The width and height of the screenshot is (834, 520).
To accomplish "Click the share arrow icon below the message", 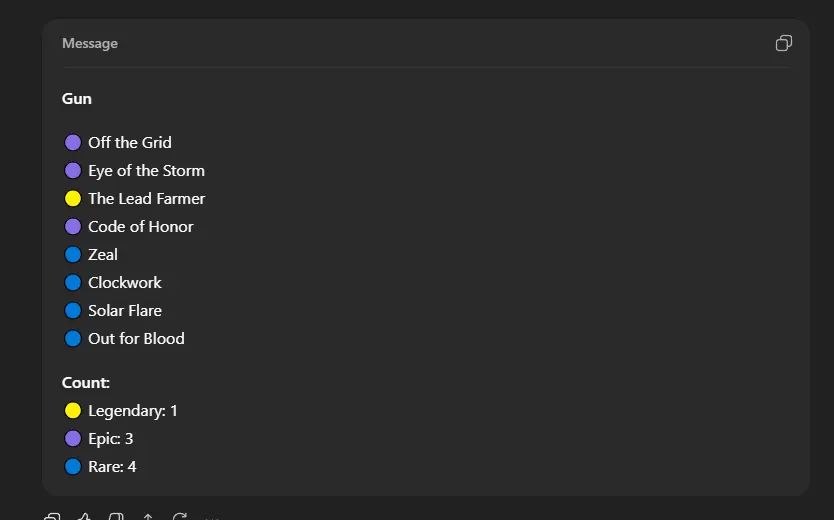I will pos(148,517).
